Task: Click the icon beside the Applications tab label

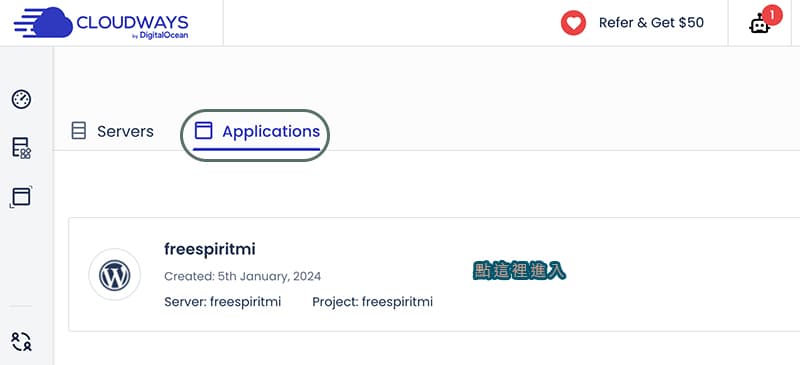Action: 204,131
